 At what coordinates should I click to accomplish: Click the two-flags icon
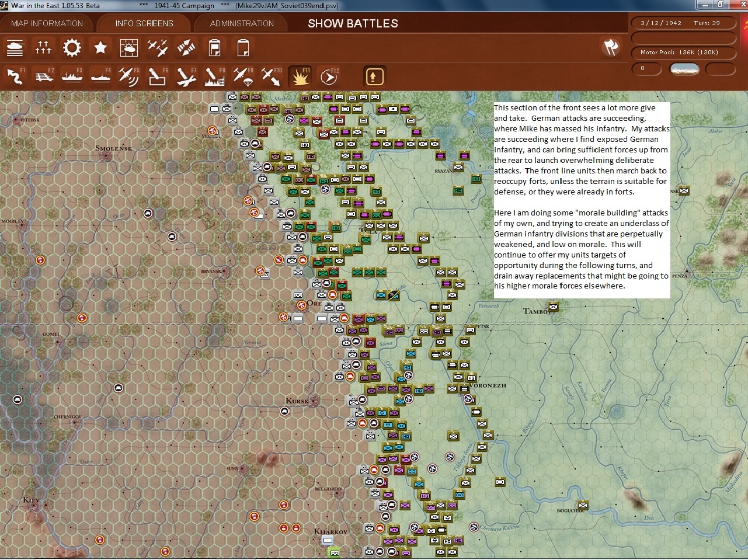pyautogui.click(x=611, y=47)
